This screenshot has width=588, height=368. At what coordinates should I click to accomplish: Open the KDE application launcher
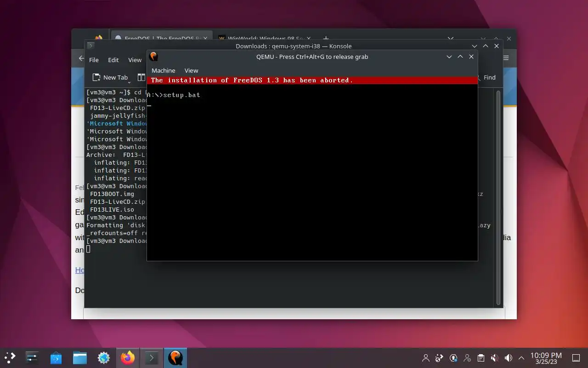click(x=10, y=357)
